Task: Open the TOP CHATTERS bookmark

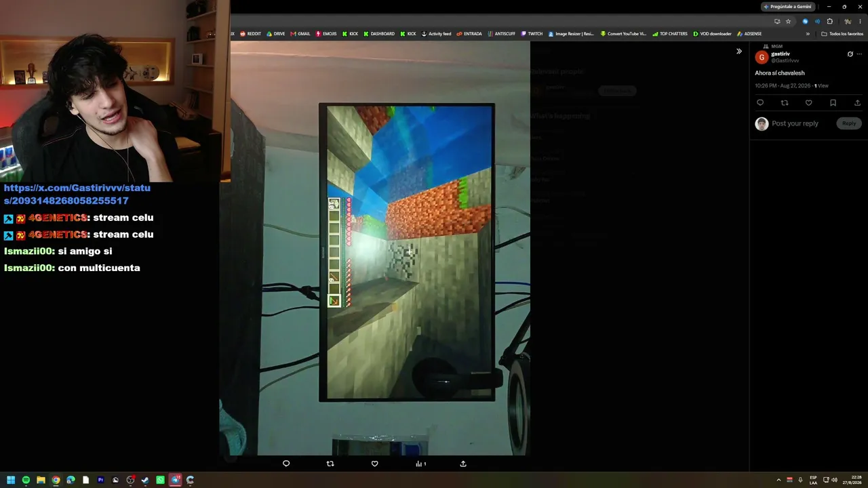Action: [670, 34]
